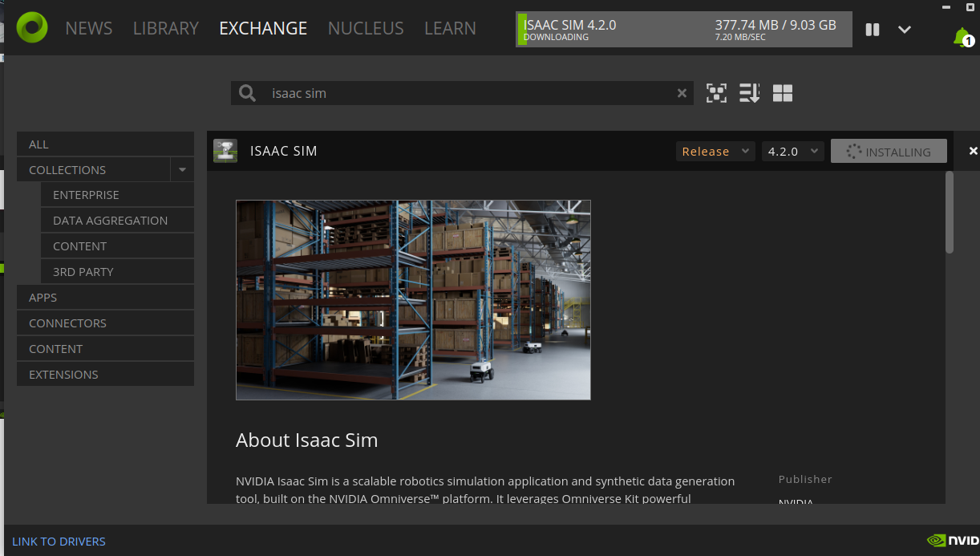Click the focus filter icon beside search
Screen dimensions: 980x556
[x=716, y=93]
